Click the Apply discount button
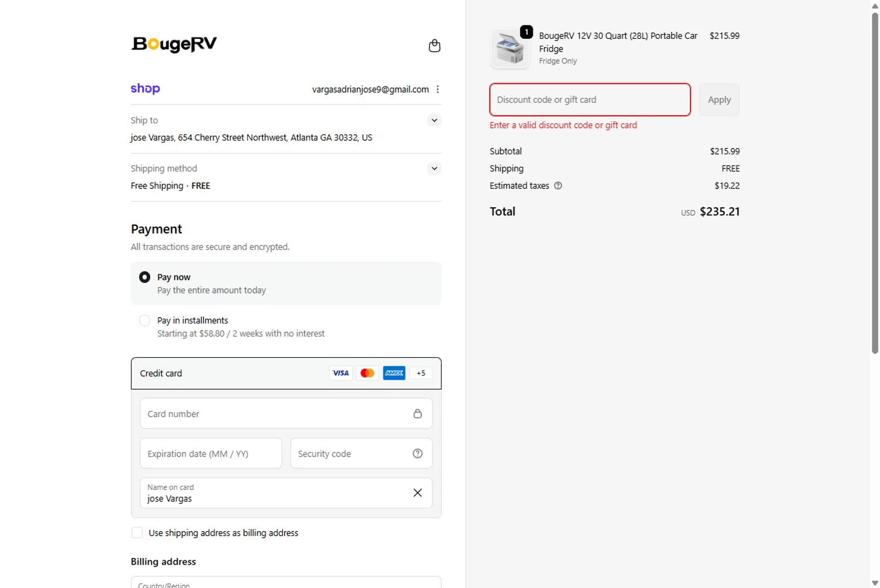880x588 pixels. [x=719, y=100]
